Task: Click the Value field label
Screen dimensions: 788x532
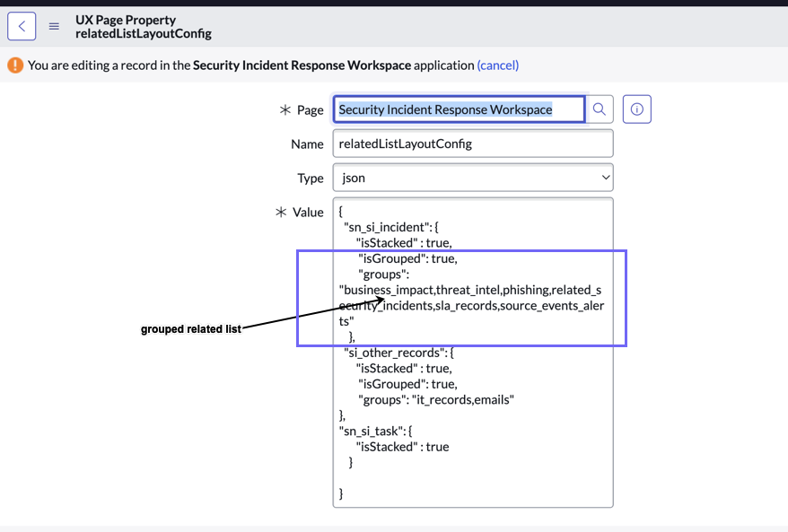Action: (308, 213)
